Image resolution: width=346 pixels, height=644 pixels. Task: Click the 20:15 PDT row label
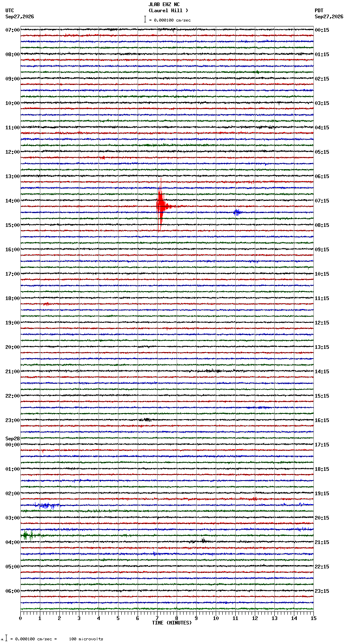[322, 518]
